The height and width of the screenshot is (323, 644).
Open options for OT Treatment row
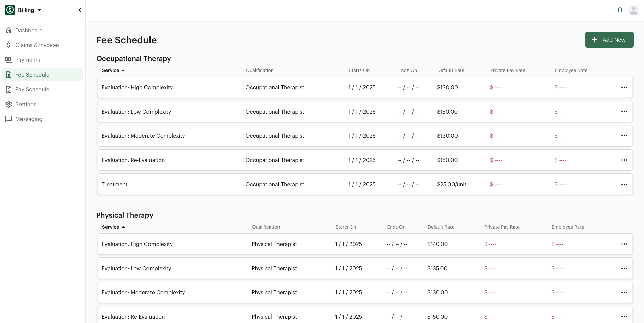point(624,184)
